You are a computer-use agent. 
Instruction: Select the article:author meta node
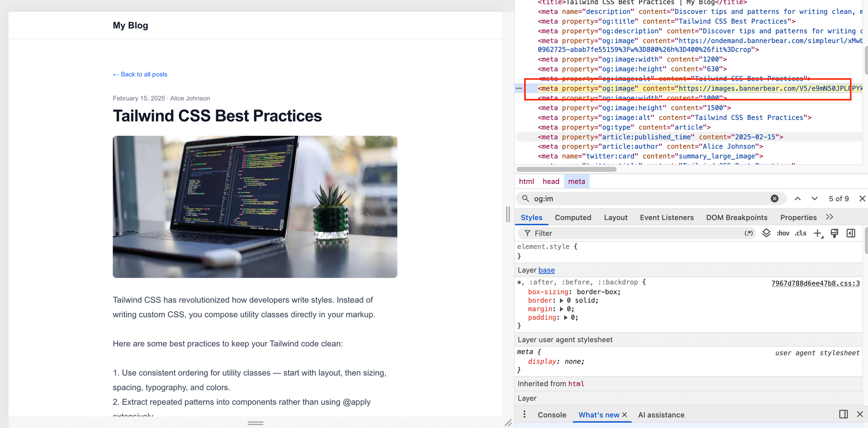(650, 147)
